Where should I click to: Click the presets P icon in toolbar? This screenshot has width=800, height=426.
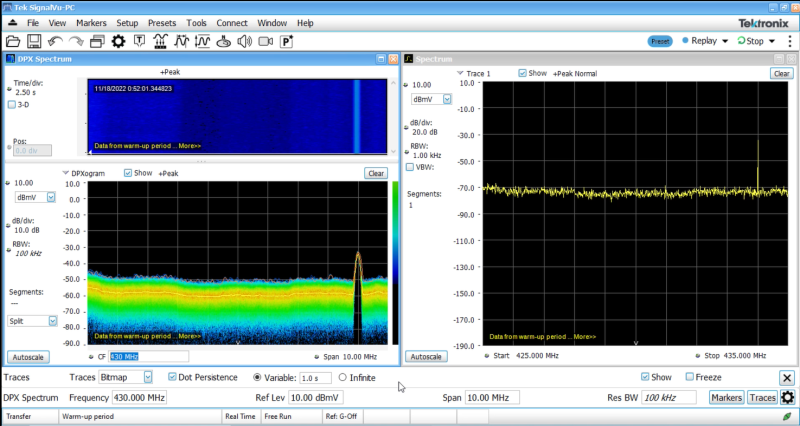(287, 41)
